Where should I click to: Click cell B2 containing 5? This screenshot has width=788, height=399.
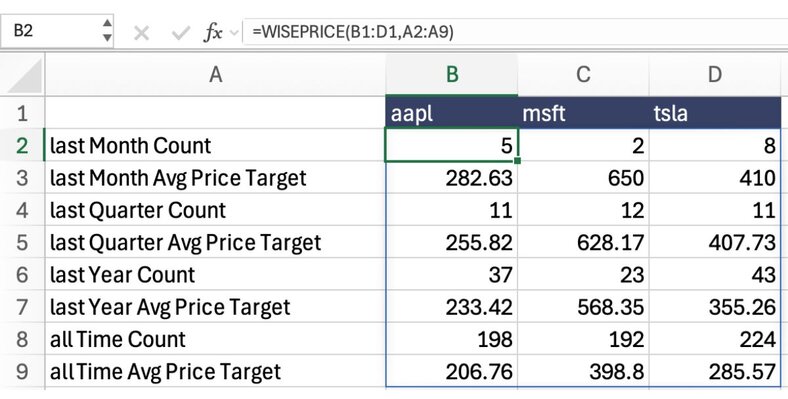[x=452, y=145]
